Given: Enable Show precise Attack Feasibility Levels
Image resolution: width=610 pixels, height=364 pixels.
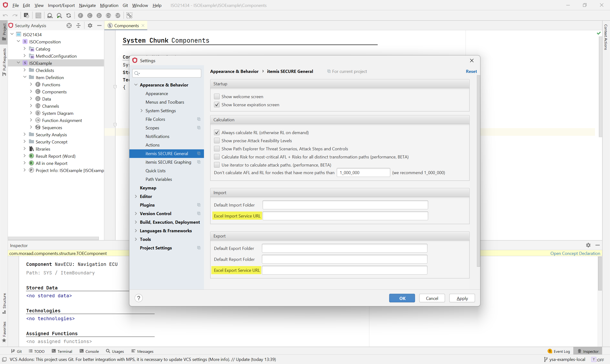Looking at the screenshot, I should click(x=217, y=141).
